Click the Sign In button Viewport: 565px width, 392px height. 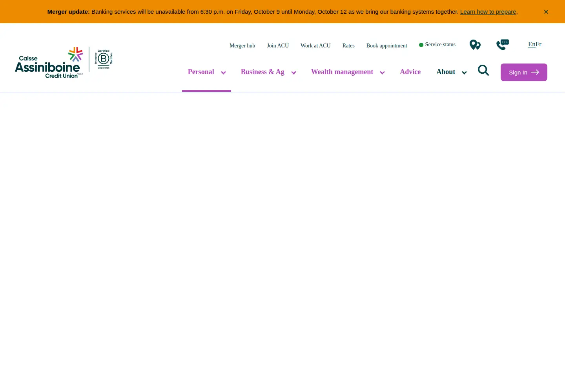[524, 72]
